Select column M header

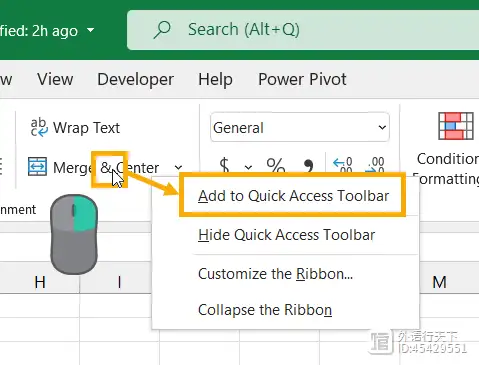pyautogui.click(x=439, y=282)
